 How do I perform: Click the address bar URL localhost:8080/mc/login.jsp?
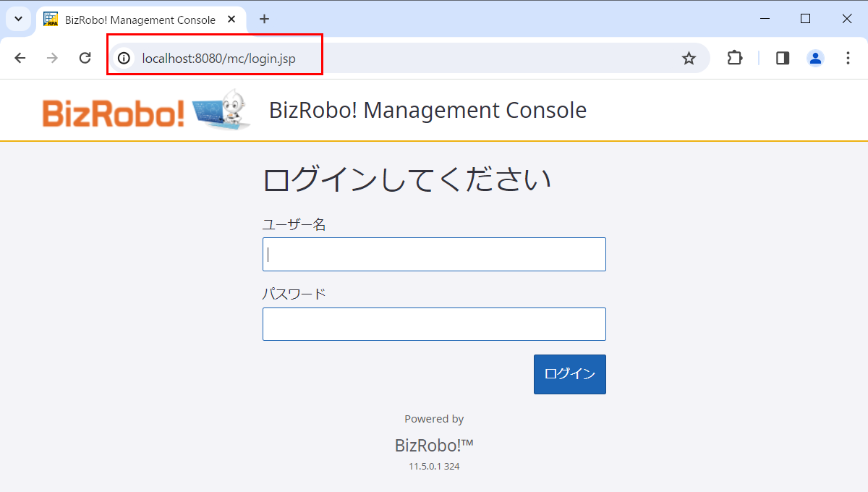click(218, 58)
